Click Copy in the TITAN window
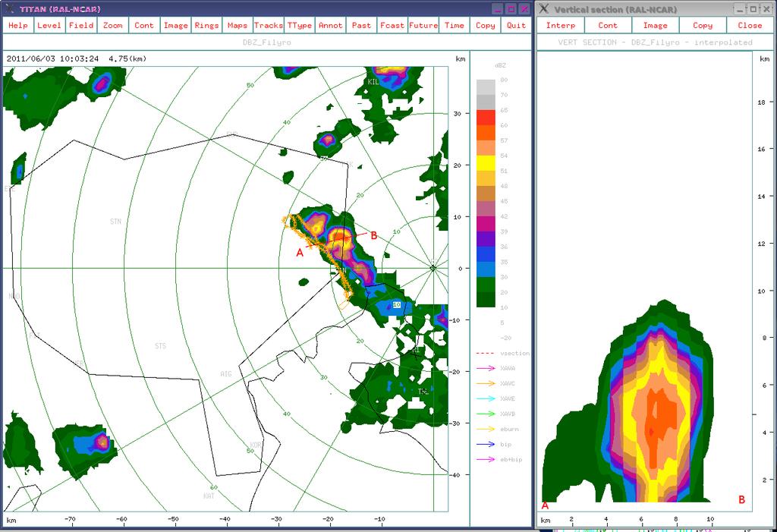 [485, 25]
